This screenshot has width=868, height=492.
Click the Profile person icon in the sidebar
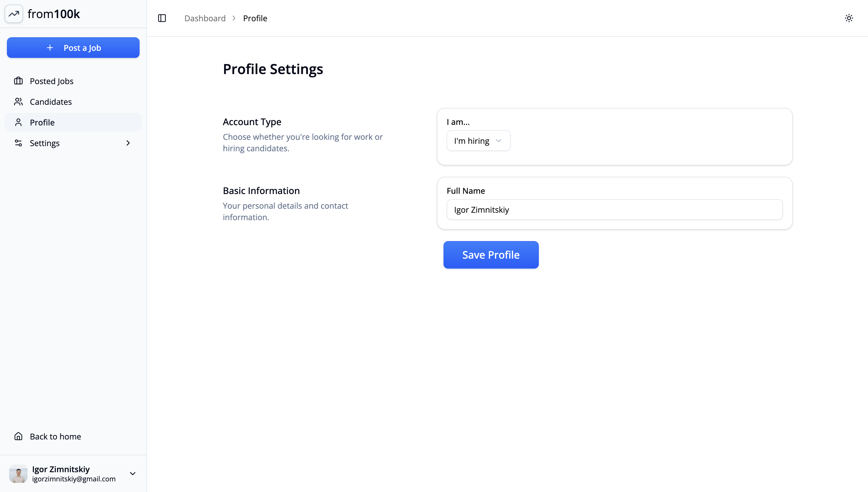(x=18, y=122)
